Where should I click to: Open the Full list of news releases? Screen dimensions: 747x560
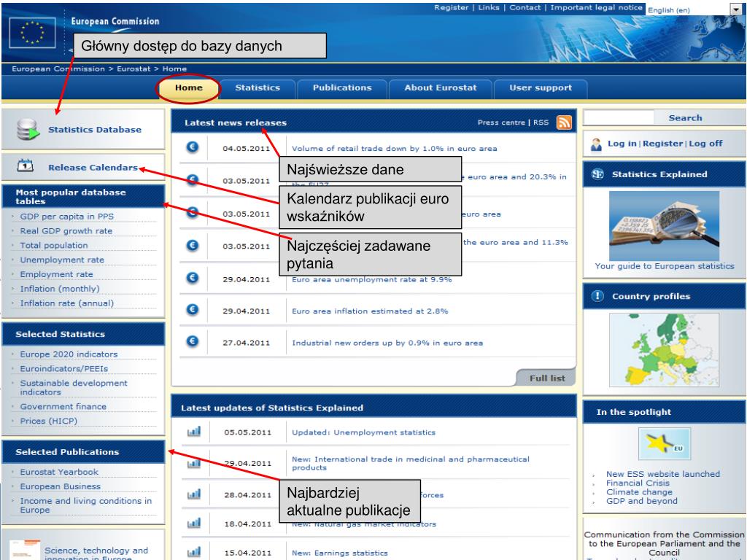tap(547, 378)
